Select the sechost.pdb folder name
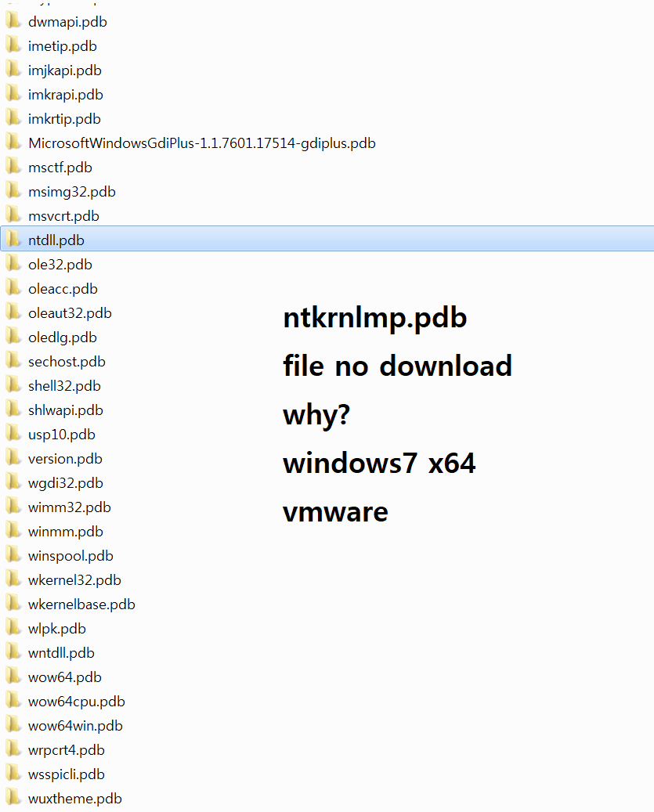This screenshot has width=654, height=812. click(x=67, y=362)
